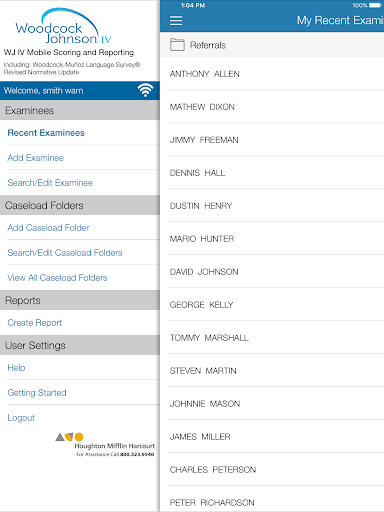The width and height of the screenshot is (384, 512).
Task: Open Search/Edit Caseload Folders
Action: click(65, 253)
